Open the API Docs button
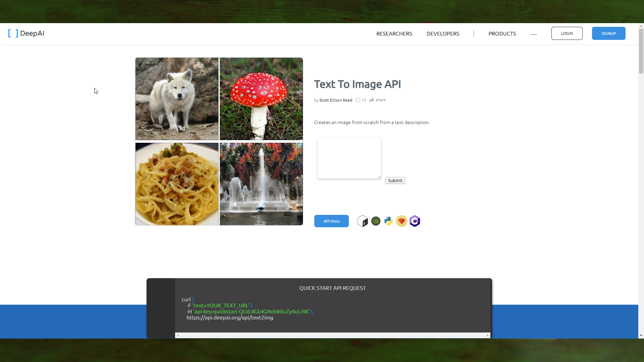This screenshot has width=644, height=362. pos(331,221)
